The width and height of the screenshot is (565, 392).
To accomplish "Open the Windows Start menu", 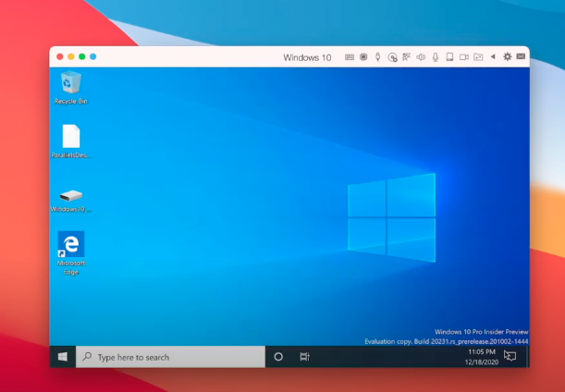I will point(63,357).
